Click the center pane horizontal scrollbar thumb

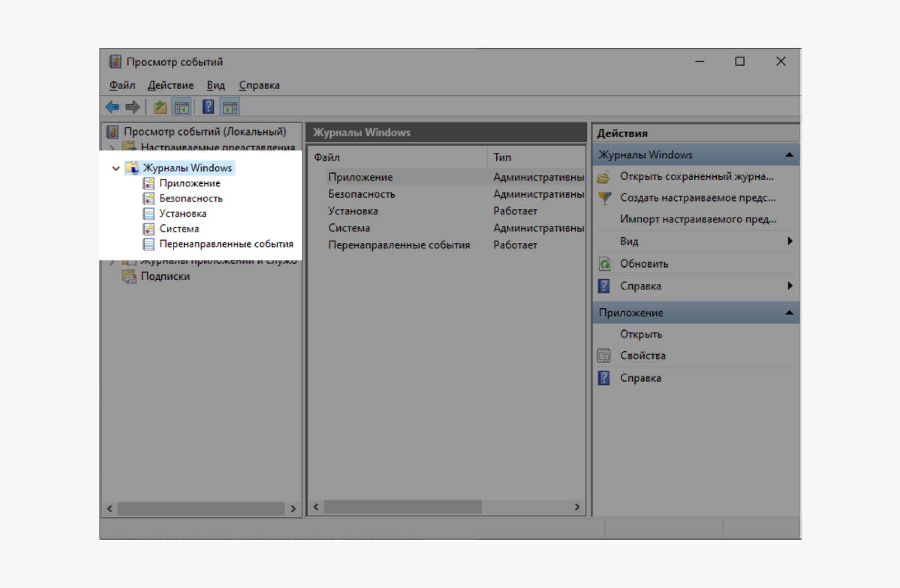403,507
